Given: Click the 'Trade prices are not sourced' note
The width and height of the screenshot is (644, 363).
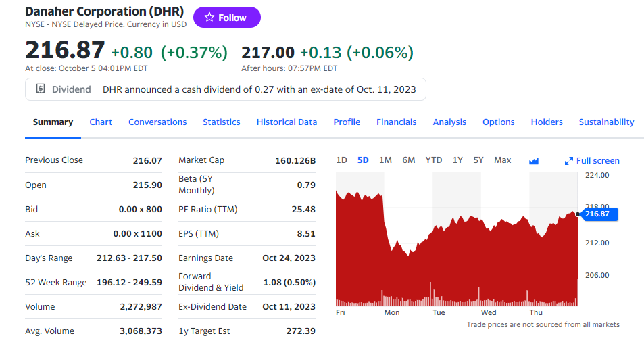Looking at the screenshot, I should pos(543,324).
